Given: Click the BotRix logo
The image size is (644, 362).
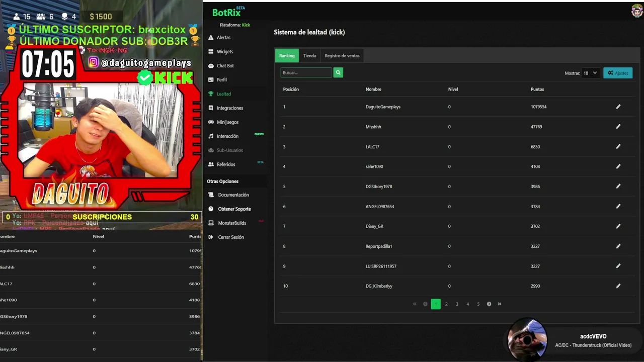Looking at the screenshot, I should pyautogui.click(x=228, y=12).
